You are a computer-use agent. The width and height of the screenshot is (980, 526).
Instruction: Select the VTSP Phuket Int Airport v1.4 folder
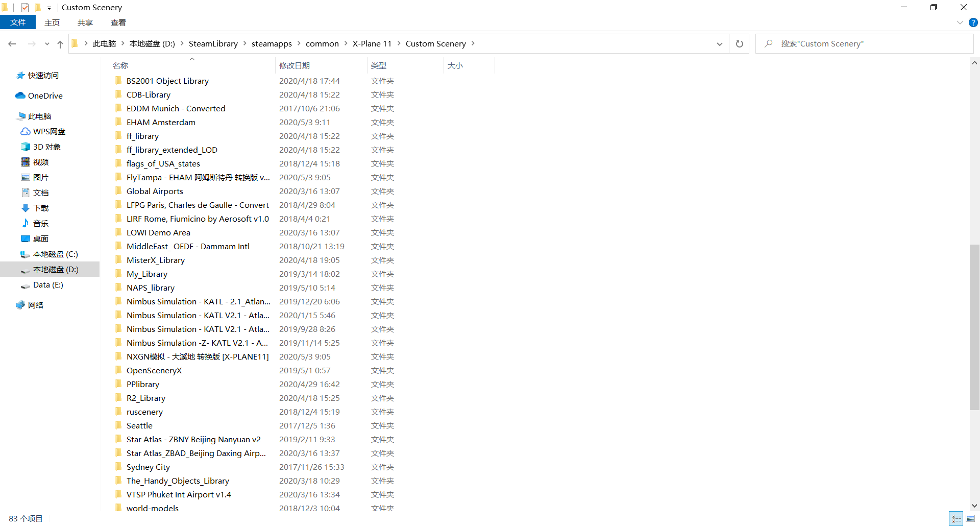coord(179,494)
